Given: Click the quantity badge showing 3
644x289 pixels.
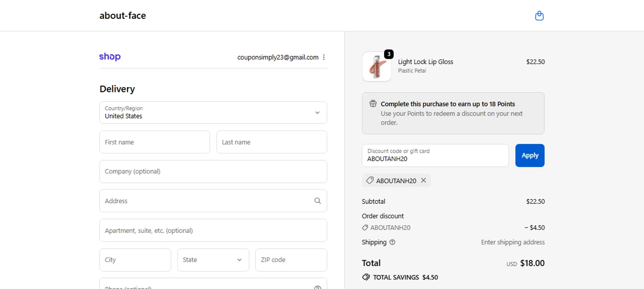Looking at the screenshot, I should click(x=389, y=54).
